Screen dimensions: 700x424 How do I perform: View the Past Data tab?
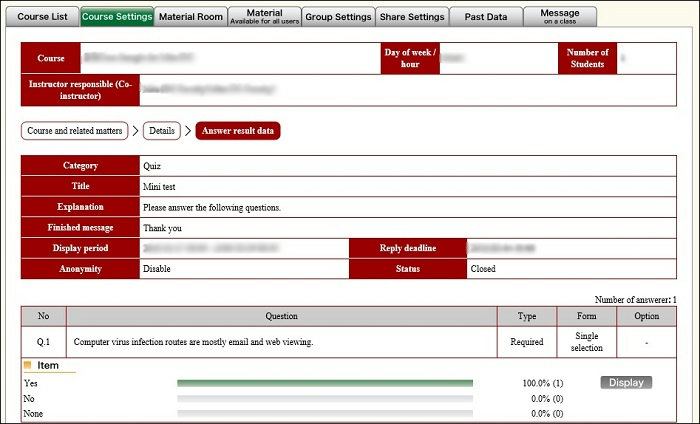pyautogui.click(x=485, y=16)
